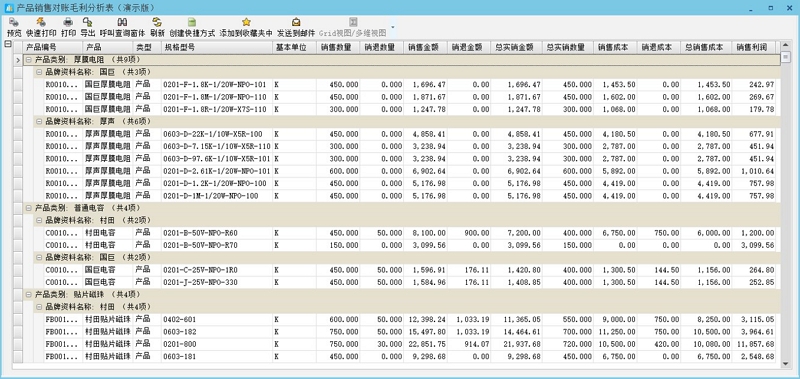The width and height of the screenshot is (800, 379).
Task: Open the toolbar overflow dropdown arrow
Action: [392, 27]
